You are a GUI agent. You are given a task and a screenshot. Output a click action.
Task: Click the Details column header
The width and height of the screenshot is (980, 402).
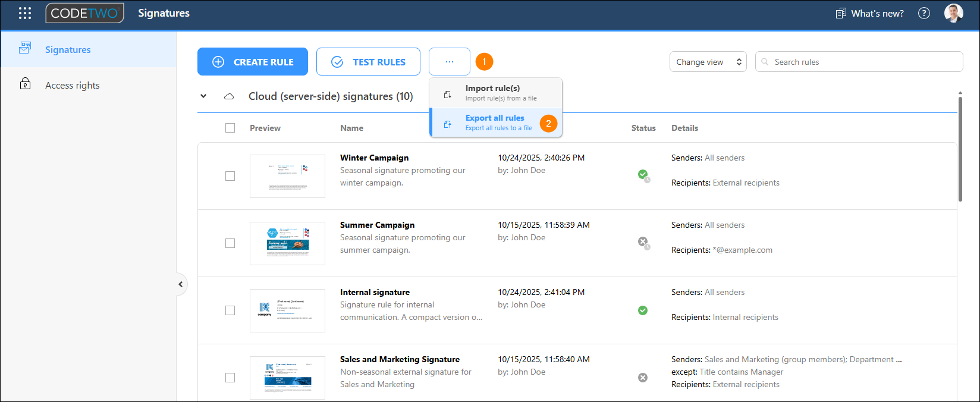tap(684, 128)
